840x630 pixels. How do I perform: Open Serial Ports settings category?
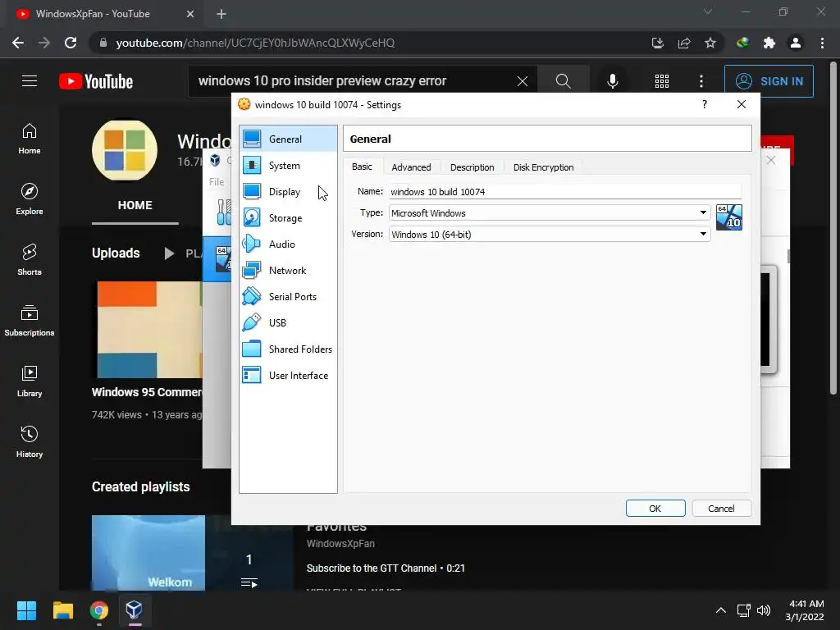point(288,296)
